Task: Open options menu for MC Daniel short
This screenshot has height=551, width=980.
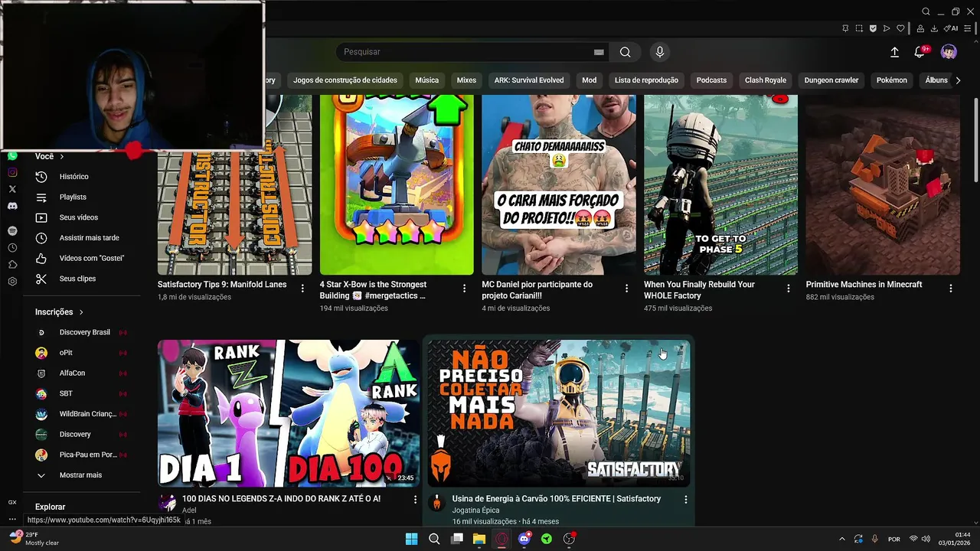Action: tap(626, 289)
